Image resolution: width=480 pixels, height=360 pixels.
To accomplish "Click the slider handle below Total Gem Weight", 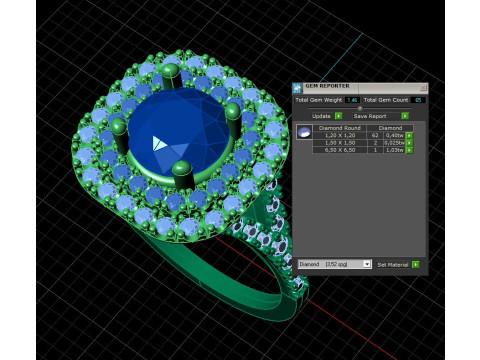I will point(360,108).
